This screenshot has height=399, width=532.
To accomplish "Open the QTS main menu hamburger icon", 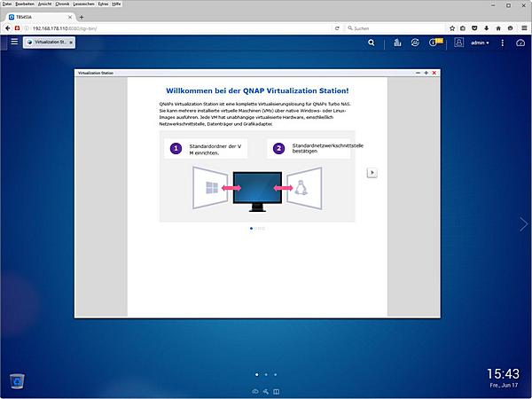I will (x=14, y=42).
